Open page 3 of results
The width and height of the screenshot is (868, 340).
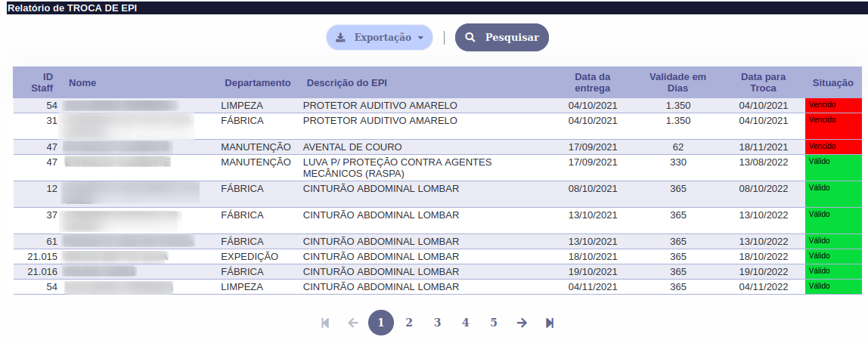(x=437, y=323)
